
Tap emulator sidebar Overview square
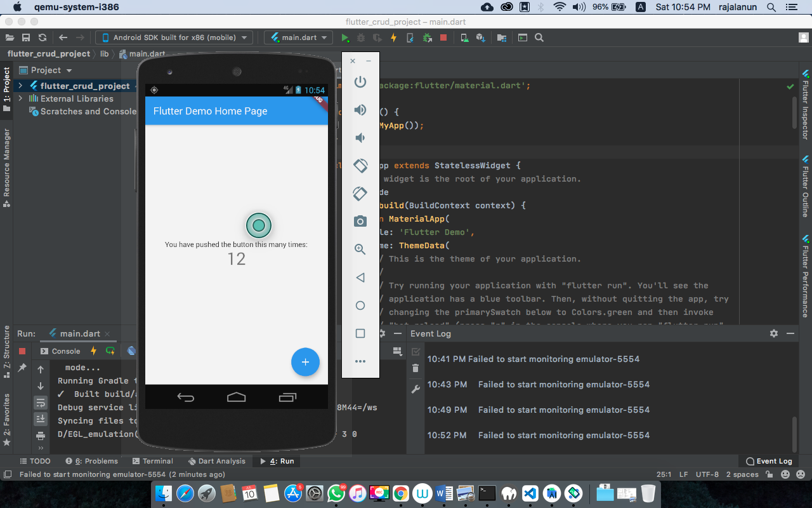[360, 333]
